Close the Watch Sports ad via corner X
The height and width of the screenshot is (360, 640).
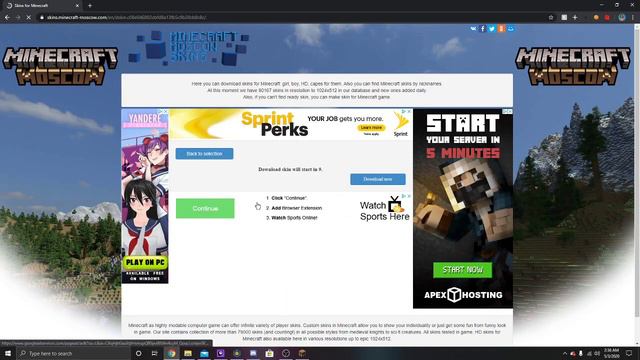409,196
